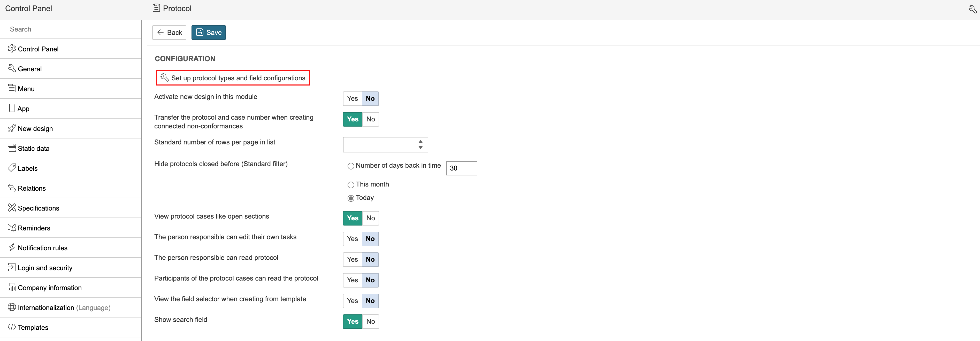980x341 pixels.
Task: Click the gear icon beside Control Panel
Action: click(12, 49)
